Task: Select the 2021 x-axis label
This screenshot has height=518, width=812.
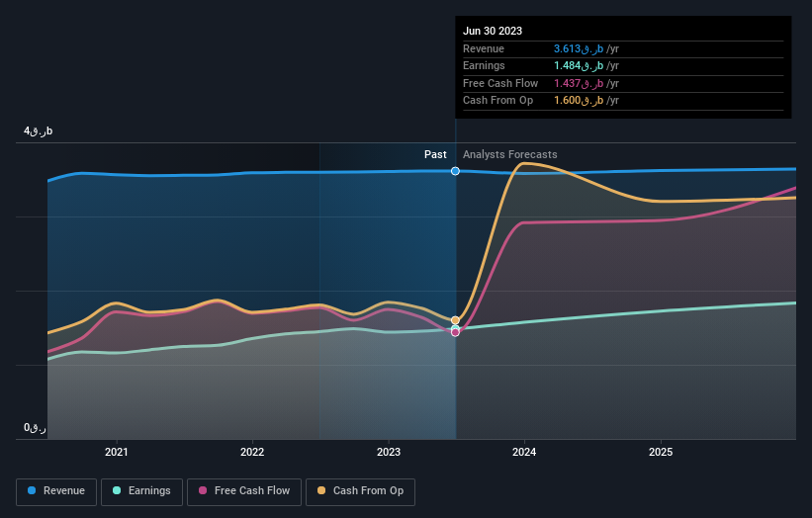Action: click(x=116, y=452)
